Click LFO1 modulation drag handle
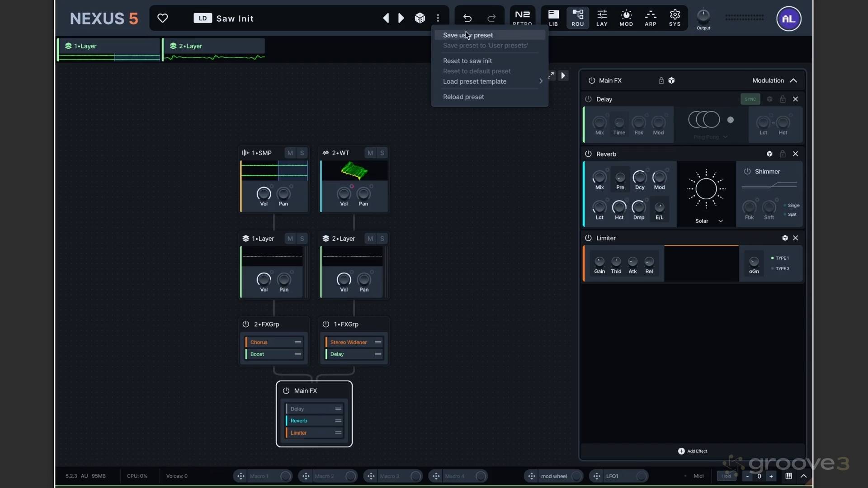The image size is (868, 488). click(x=597, y=476)
